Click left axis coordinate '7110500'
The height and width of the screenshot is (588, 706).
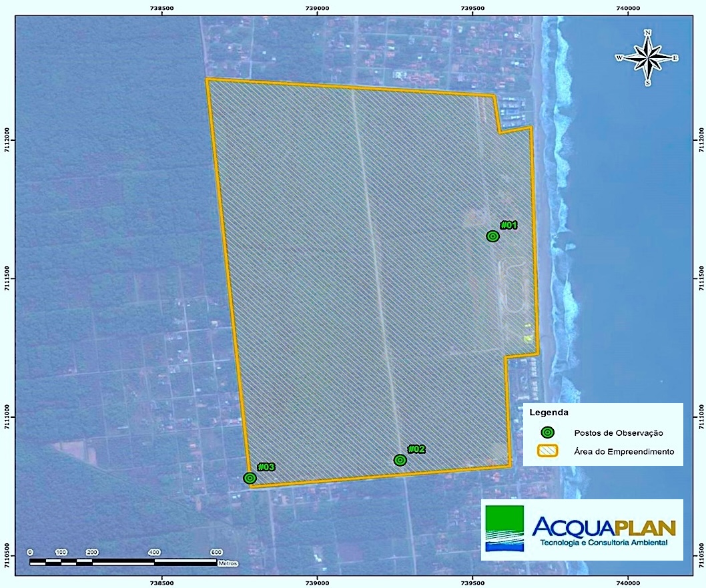(x=7, y=555)
